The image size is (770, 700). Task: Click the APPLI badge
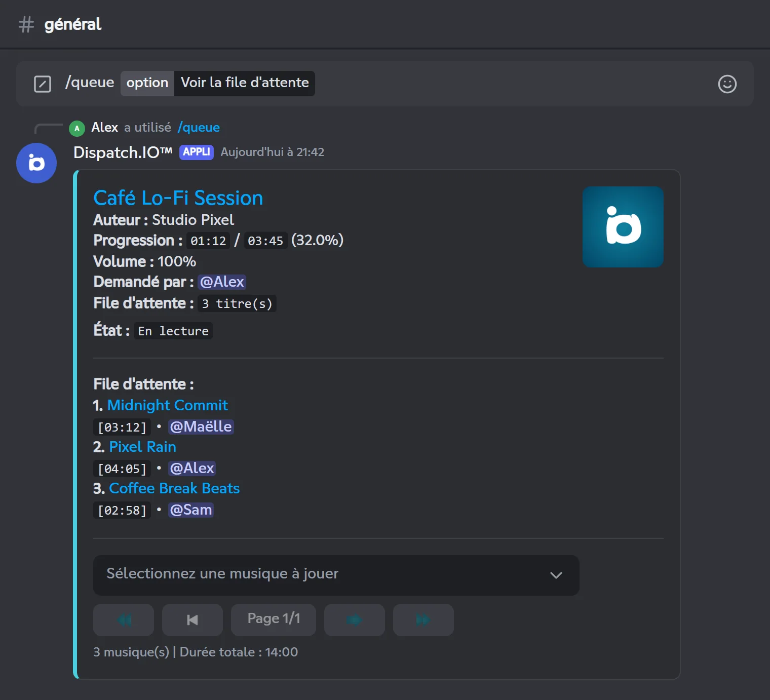point(197,152)
